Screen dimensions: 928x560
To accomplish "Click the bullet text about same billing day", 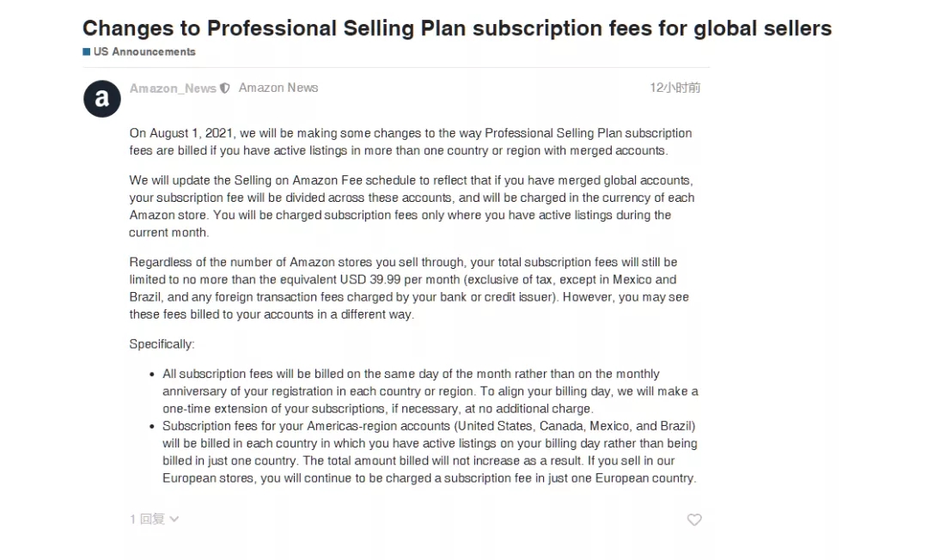I will pyautogui.click(x=430, y=391).
